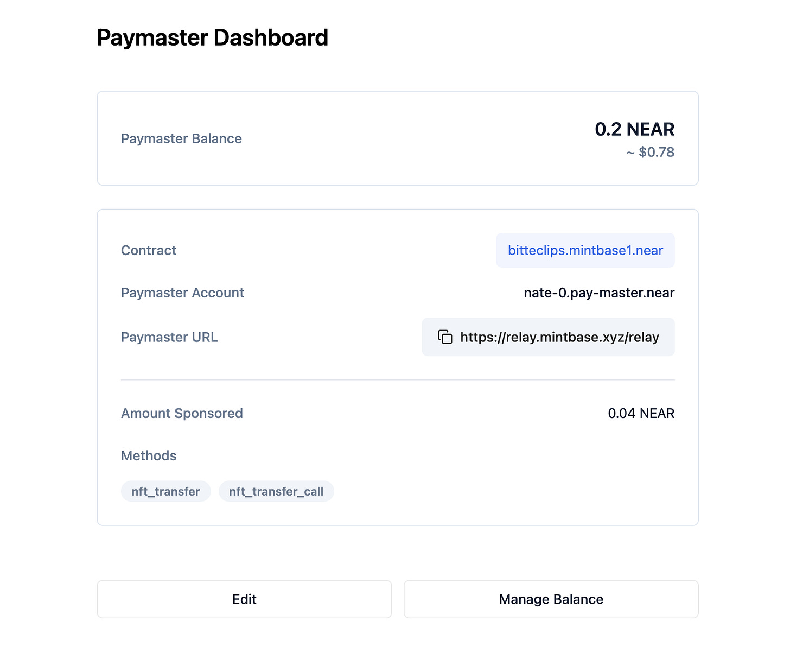
Task: Click the Paymaster Dashboard heading
Action: 213,38
